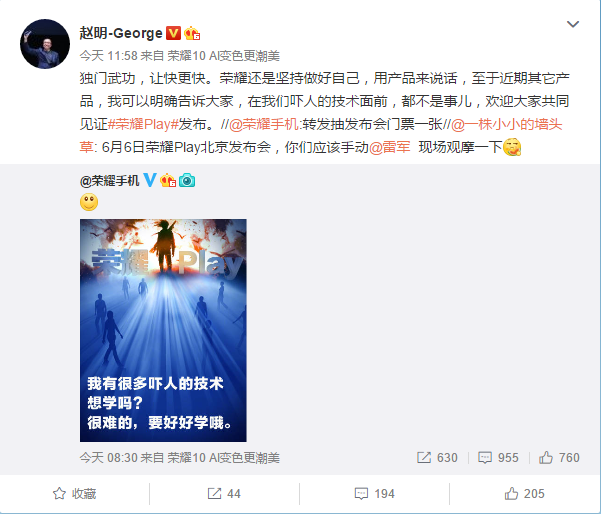Enlarge the 荣耀Play poster image
The image size is (601, 514).
click(163, 330)
